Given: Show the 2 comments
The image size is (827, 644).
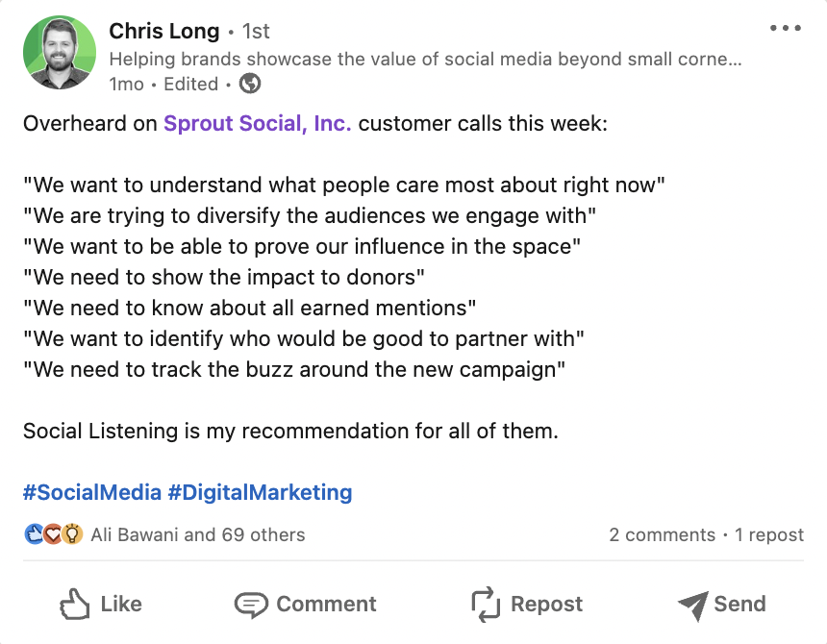Looking at the screenshot, I should pos(662,534).
